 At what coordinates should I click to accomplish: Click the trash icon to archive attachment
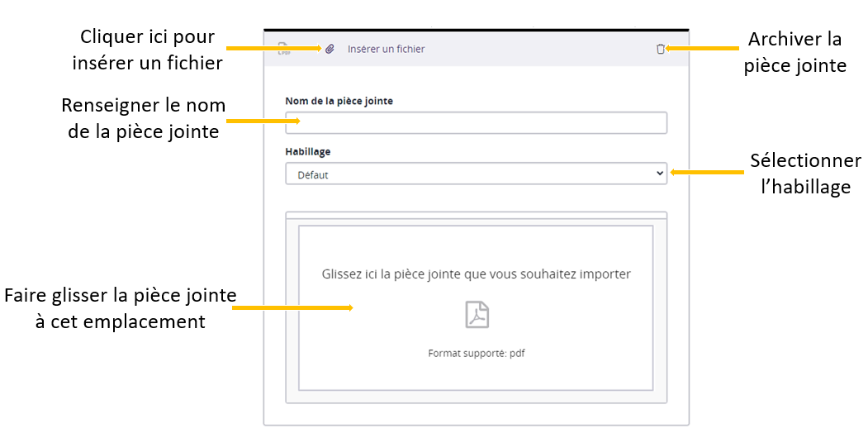[660, 49]
